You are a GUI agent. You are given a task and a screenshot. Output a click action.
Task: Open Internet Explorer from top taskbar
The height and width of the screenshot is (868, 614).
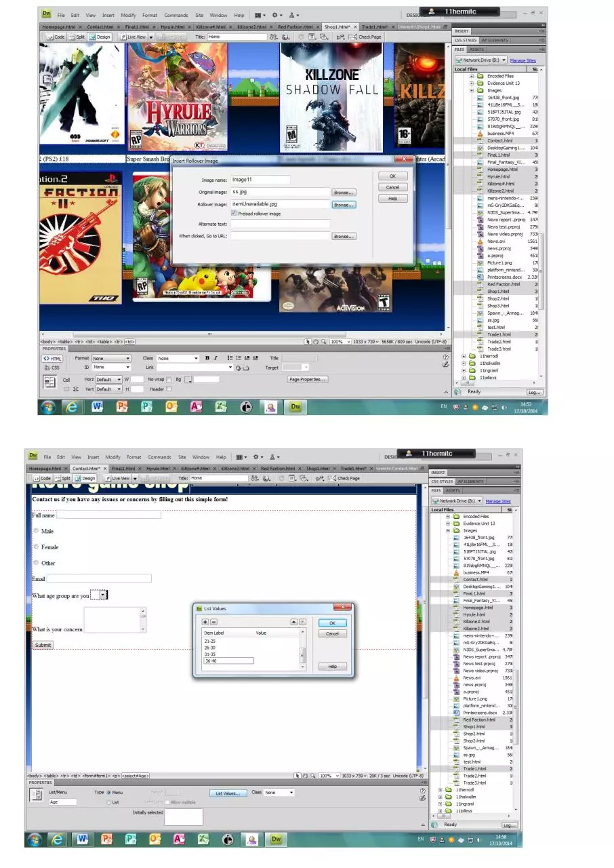[x=73, y=407]
